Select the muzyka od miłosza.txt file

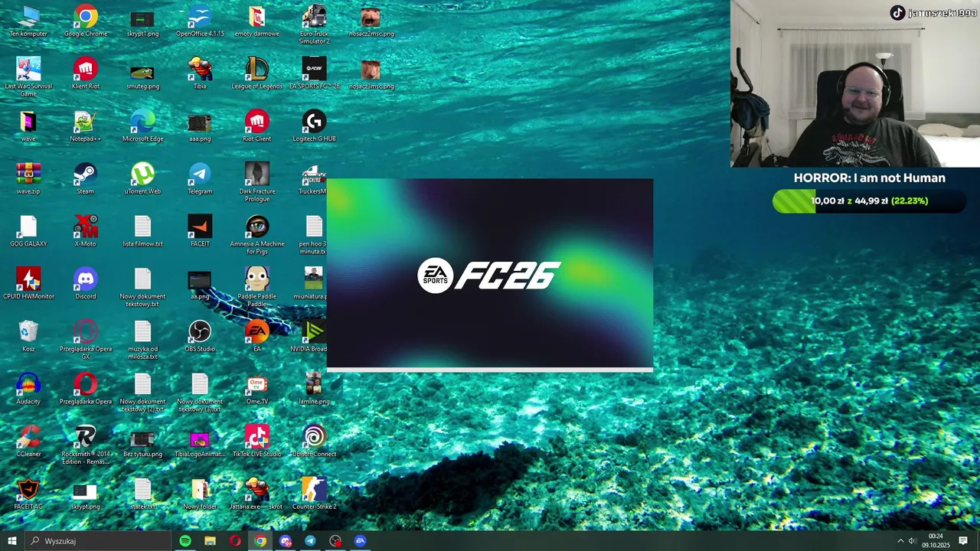[142, 341]
